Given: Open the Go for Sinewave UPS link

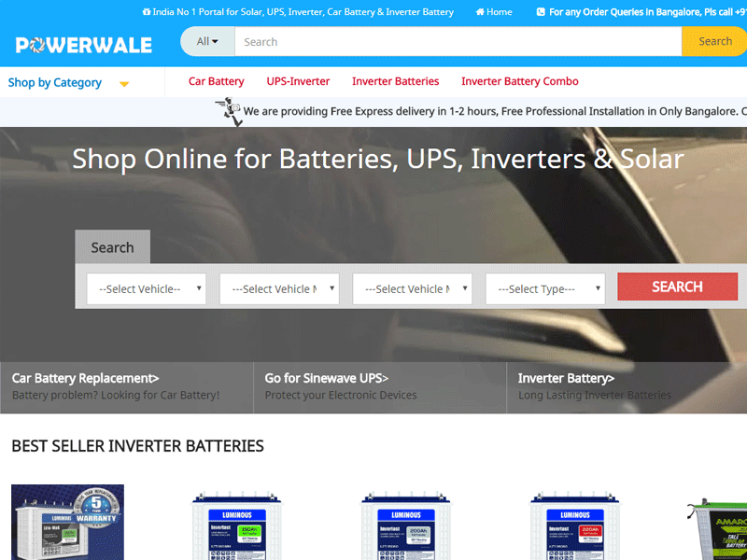Looking at the screenshot, I should (x=326, y=378).
